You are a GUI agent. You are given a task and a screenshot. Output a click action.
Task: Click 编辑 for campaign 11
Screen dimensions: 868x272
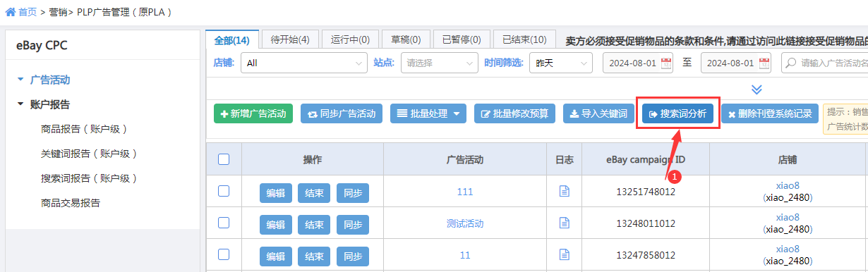[x=276, y=257]
